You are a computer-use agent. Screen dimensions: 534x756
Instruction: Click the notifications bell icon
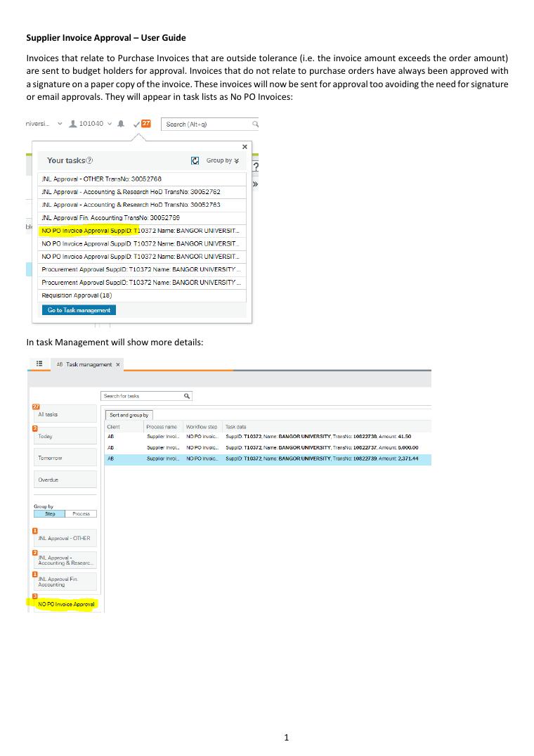pos(121,124)
